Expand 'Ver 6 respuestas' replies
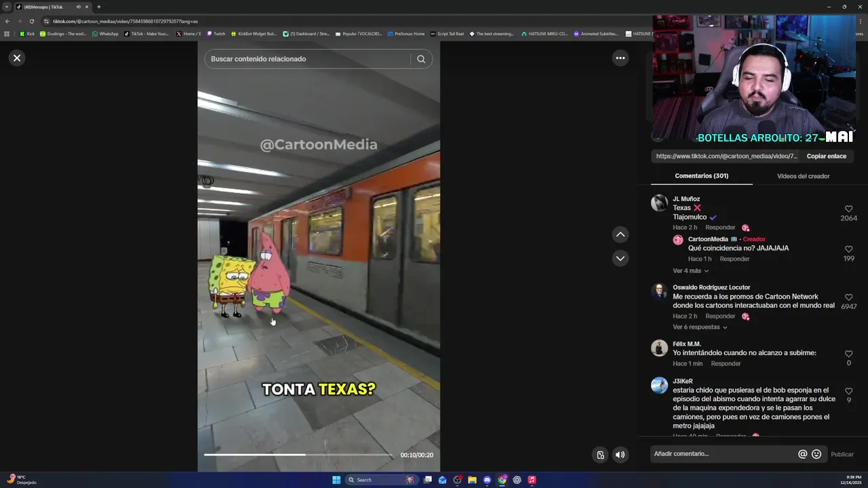This screenshot has width=868, height=488. coord(700,327)
